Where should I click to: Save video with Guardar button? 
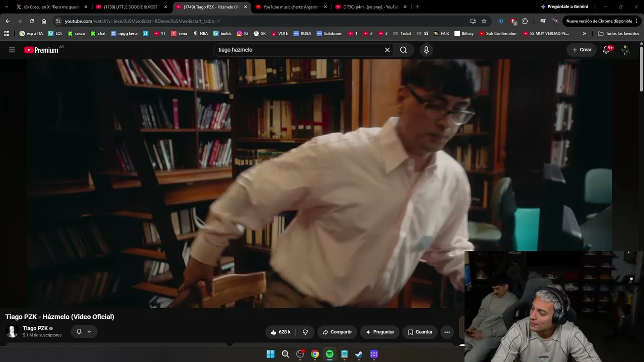(x=420, y=332)
